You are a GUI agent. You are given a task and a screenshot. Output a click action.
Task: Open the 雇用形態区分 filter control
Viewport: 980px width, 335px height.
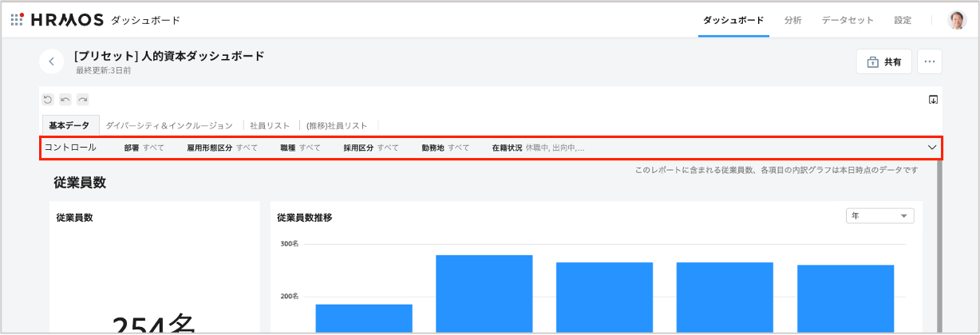(x=222, y=148)
